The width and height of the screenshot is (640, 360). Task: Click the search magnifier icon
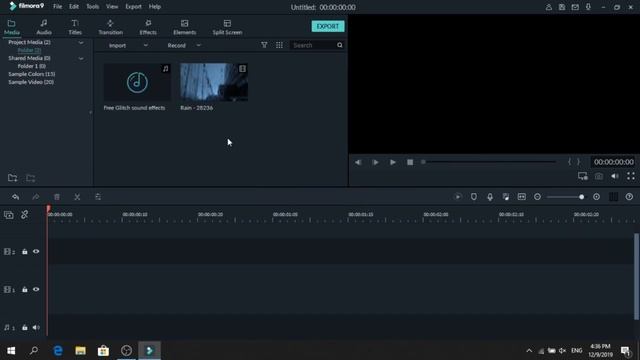coord(340,45)
